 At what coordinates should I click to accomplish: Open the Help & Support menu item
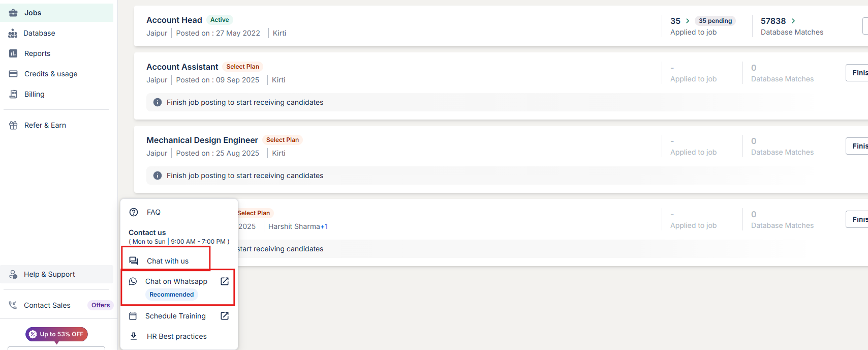(49, 274)
